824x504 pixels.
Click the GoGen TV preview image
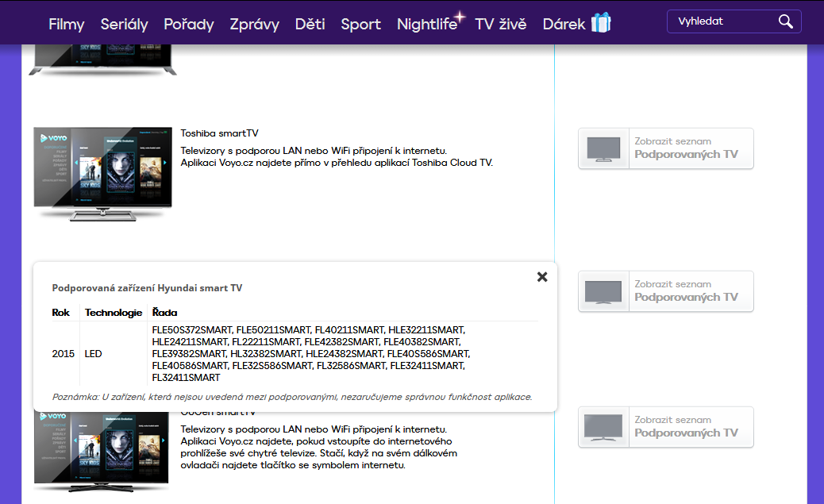coord(102,450)
